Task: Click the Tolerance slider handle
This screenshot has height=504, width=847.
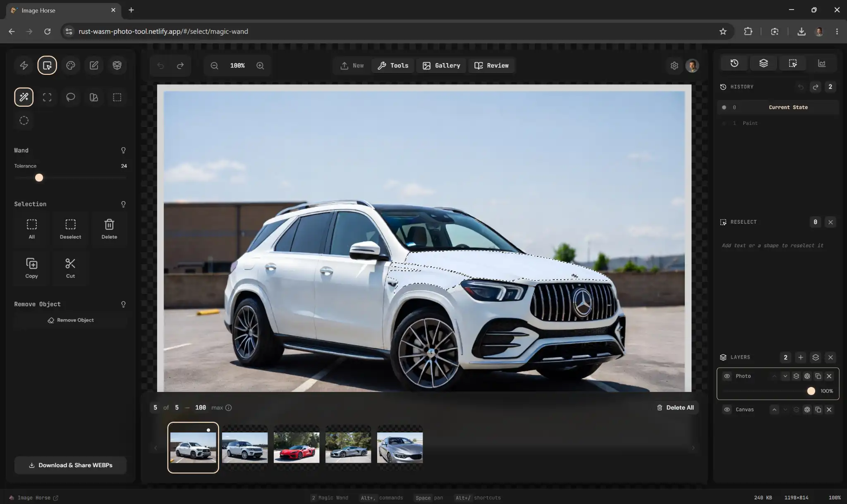Action: (x=39, y=178)
